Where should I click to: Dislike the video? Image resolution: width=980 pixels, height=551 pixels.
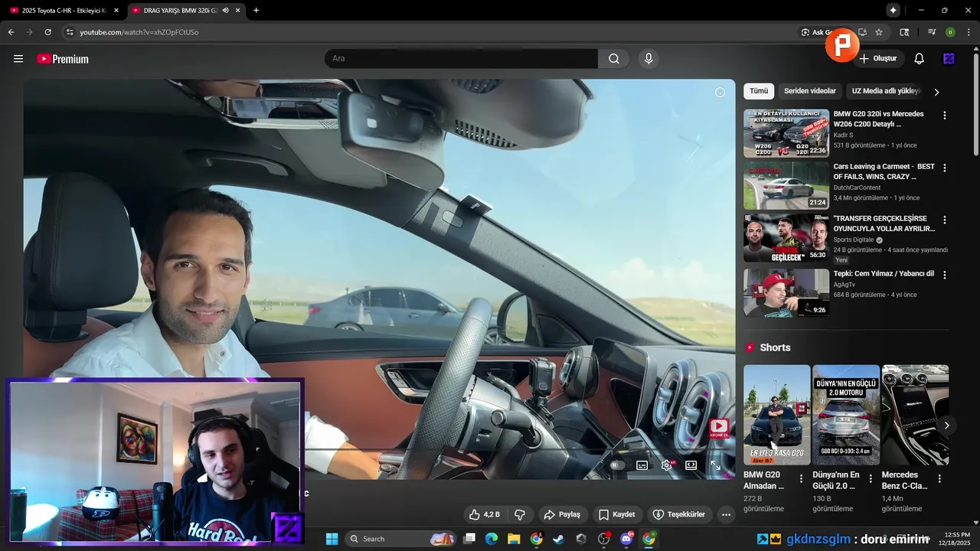click(x=520, y=514)
